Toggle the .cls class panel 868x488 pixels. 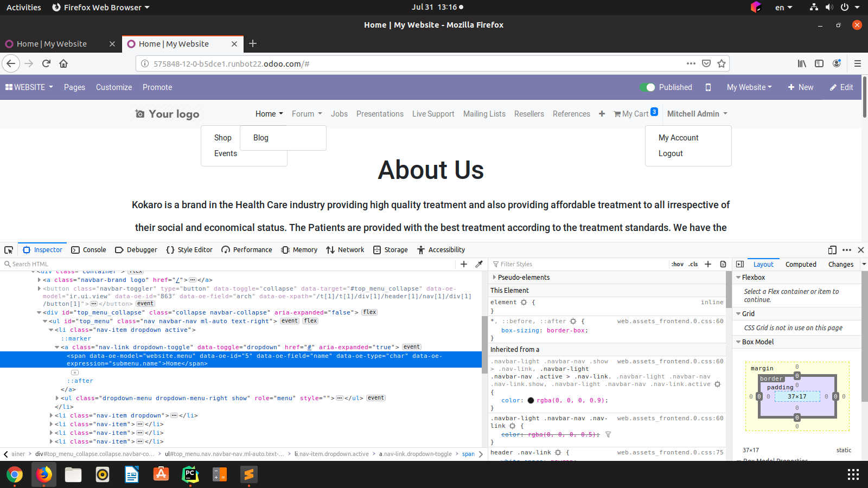693,264
